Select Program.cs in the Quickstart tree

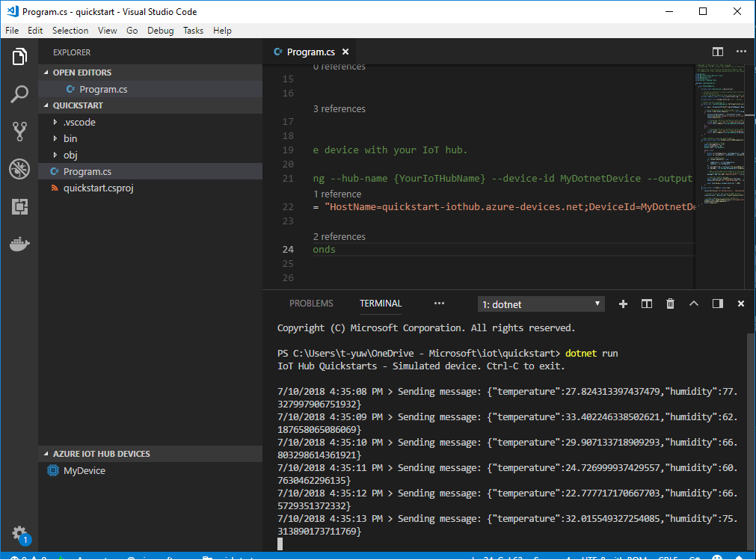click(x=150, y=171)
